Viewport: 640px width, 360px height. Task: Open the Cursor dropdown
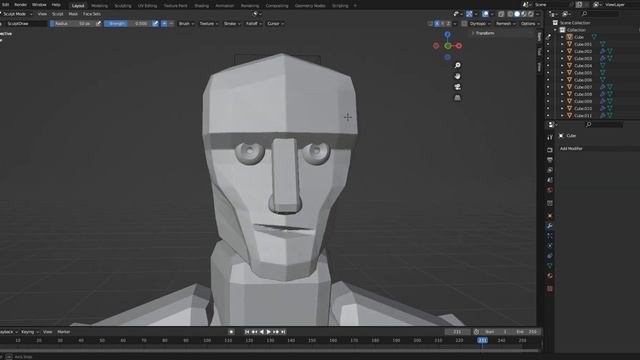point(275,24)
